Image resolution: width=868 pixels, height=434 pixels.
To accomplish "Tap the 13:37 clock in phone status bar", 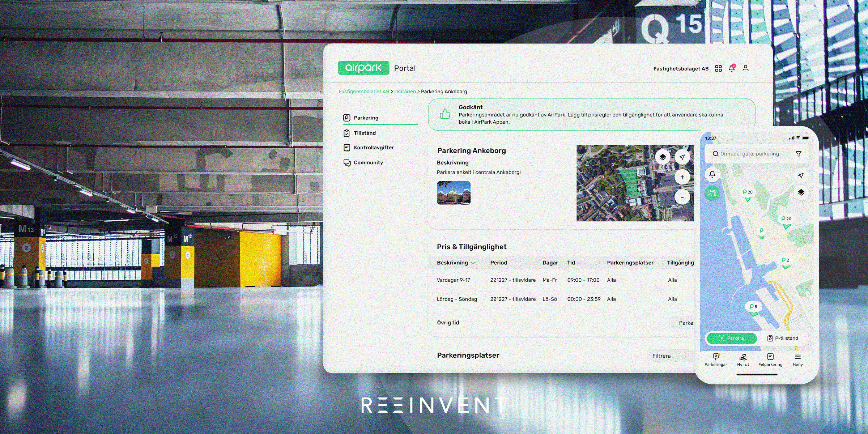I will click(711, 138).
